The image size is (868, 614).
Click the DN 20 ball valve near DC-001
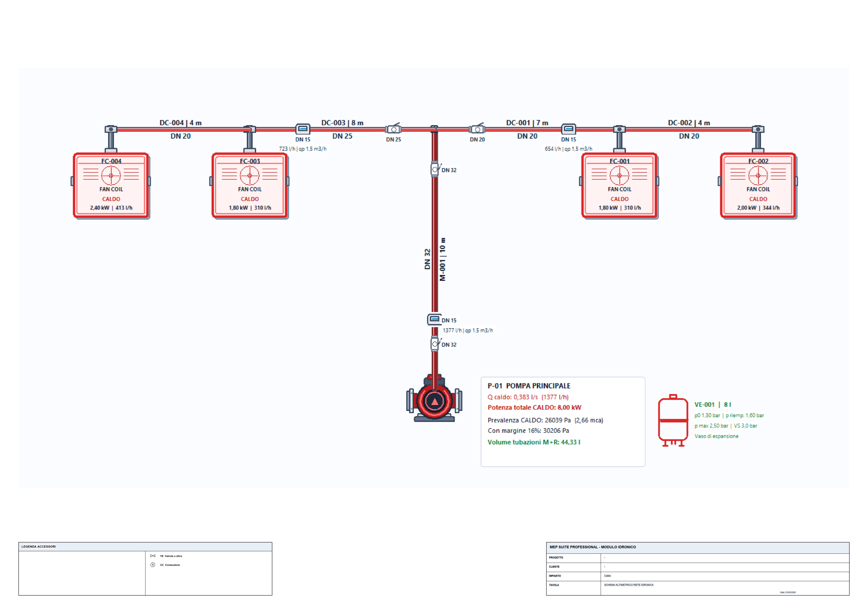point(477,129)
